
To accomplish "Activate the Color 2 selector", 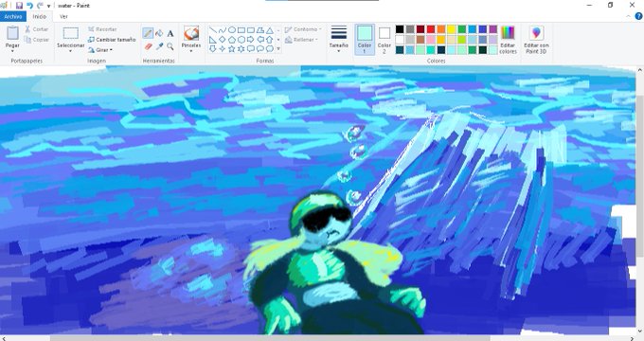I will pyautogui.click(x=384, y=40).
